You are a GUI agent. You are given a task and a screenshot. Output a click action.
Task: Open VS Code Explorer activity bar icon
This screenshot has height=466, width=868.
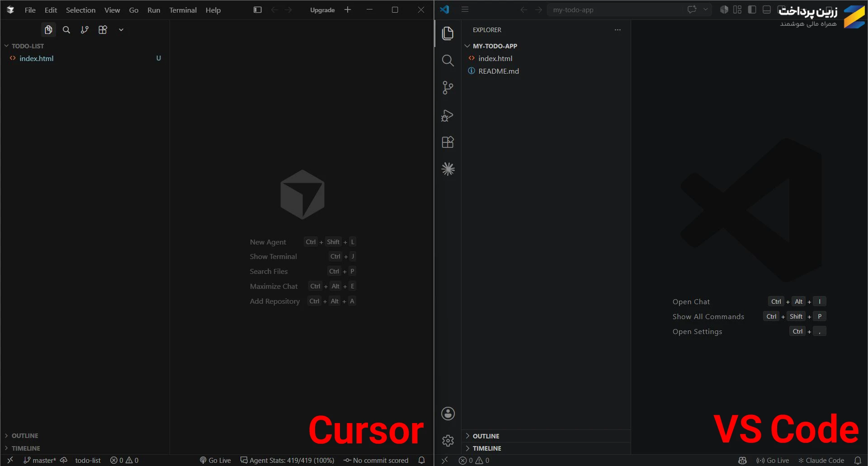[x=448, y=33]
